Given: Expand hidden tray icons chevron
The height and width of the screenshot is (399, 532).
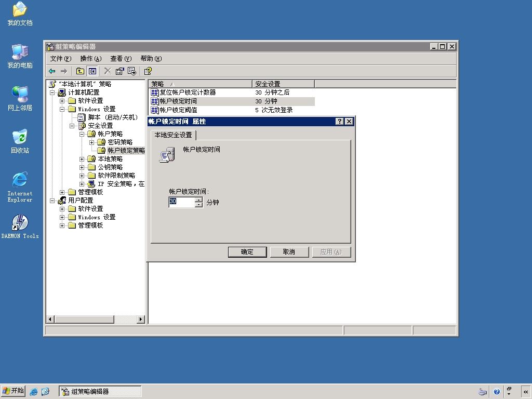Looking at the screenshot, I should tap(526, 392).
